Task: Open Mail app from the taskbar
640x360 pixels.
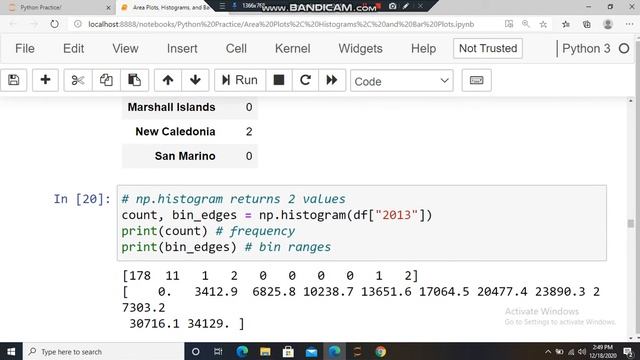Action: [311, 351]
